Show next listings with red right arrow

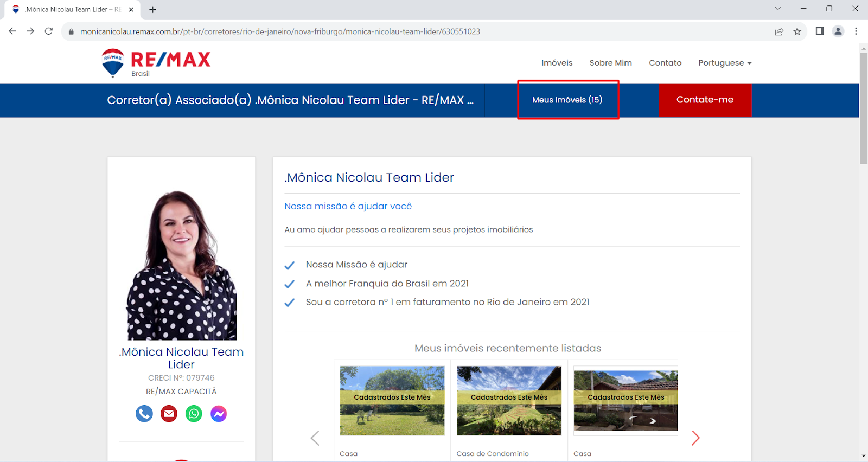pos(695,438)
